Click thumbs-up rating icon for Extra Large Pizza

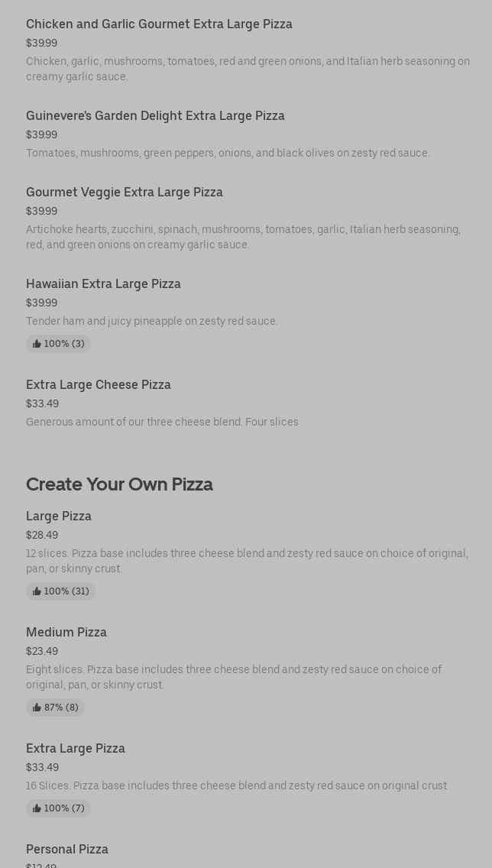coord(37,808)
